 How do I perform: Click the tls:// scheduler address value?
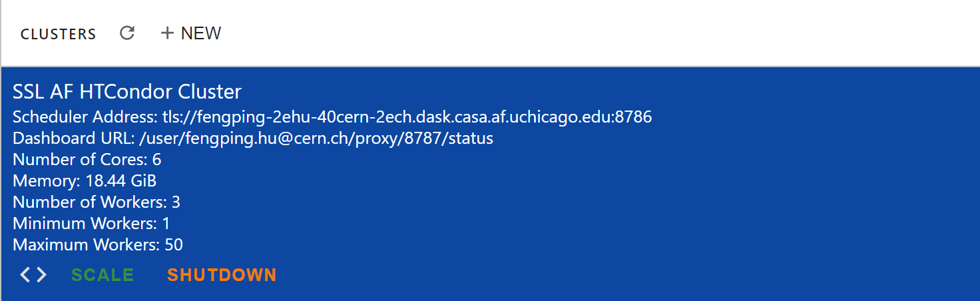pyautogui.click(x=406, y=117)
